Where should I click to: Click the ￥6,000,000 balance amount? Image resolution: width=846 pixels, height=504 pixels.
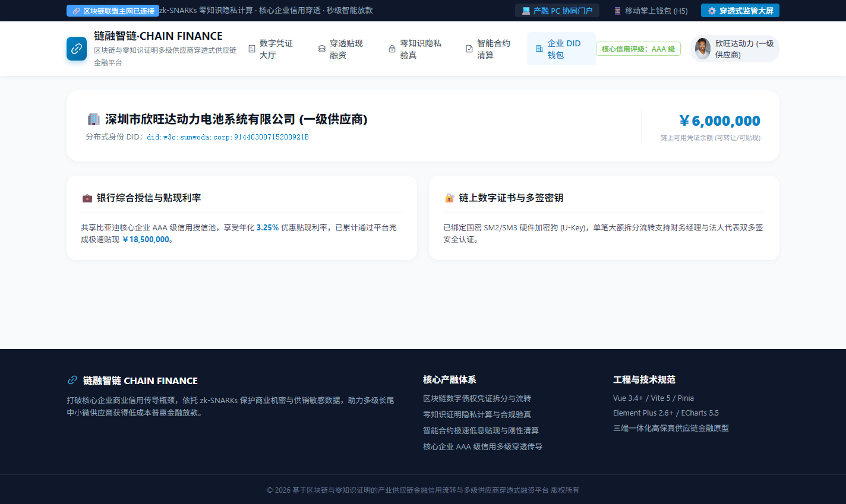click(x=720, y=121)
